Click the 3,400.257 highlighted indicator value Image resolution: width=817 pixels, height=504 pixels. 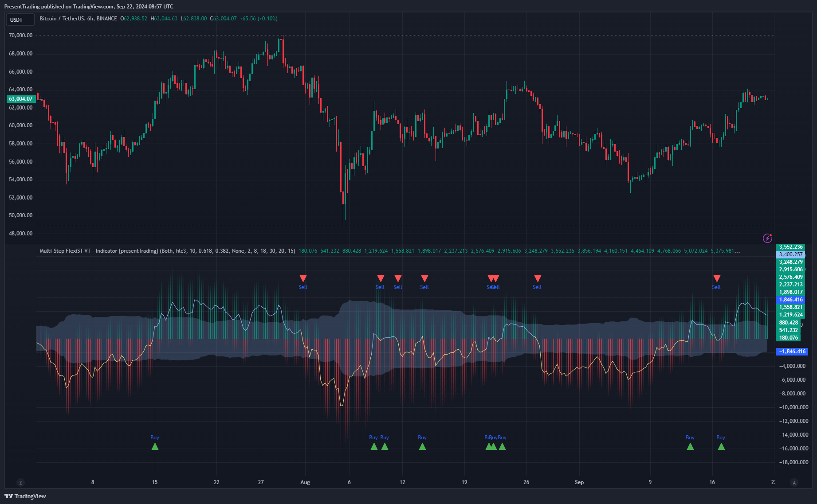[x=791, y=254]
